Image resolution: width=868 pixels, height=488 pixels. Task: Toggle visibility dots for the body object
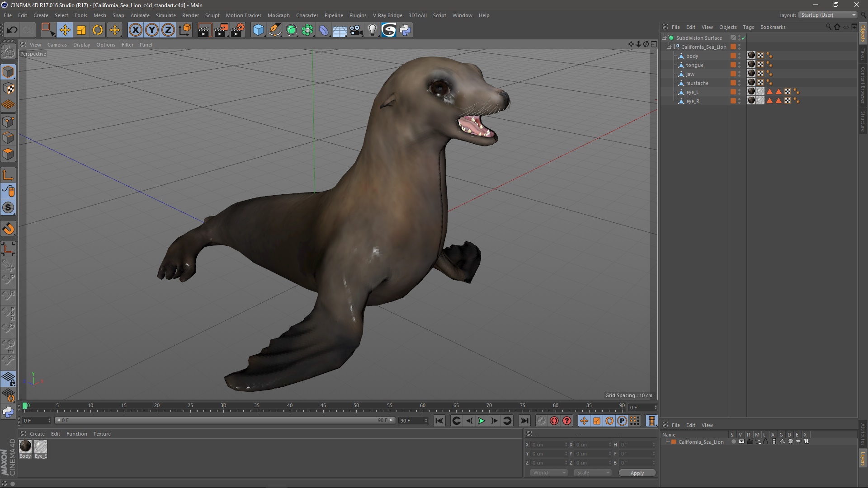[x=740, y=56]
